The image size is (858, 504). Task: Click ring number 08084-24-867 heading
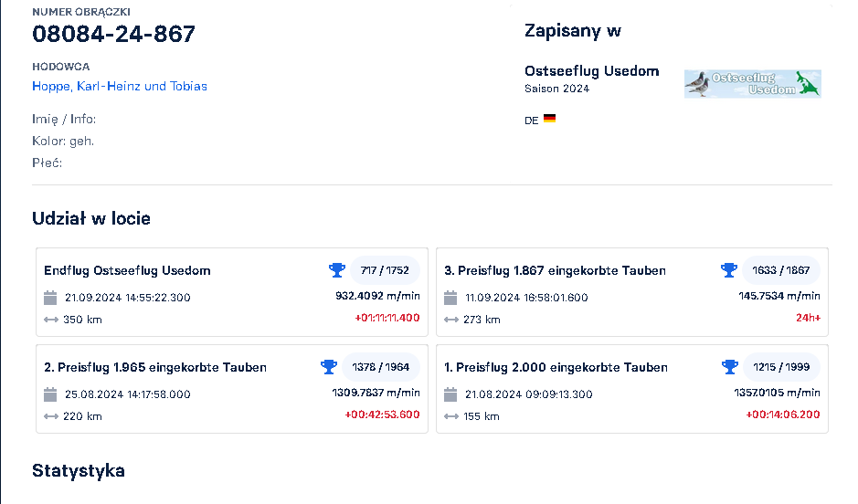click(113, 35)
